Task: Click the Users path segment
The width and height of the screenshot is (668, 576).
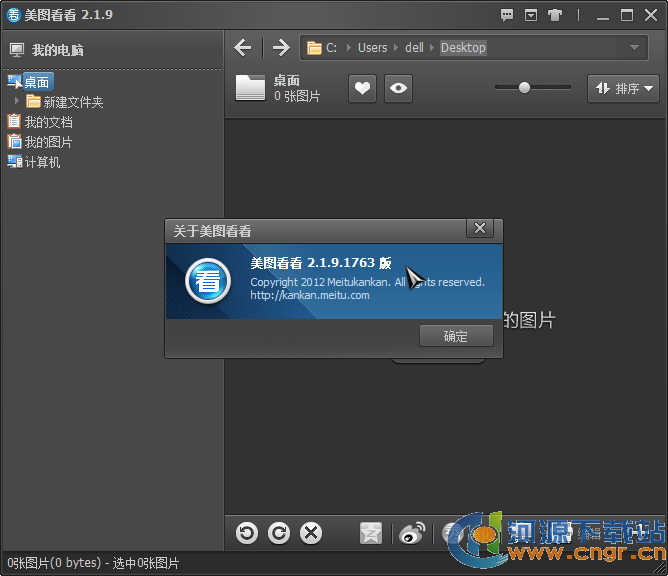Action: (372, 47)
